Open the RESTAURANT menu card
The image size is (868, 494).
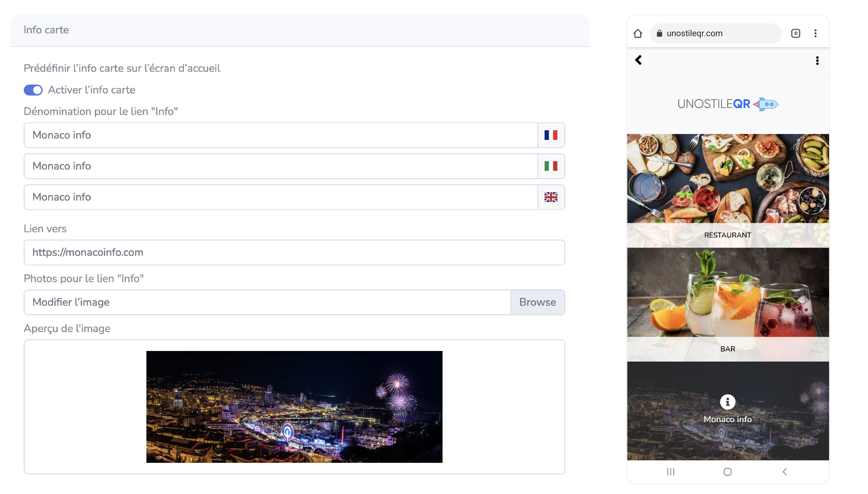click(728, 190)
